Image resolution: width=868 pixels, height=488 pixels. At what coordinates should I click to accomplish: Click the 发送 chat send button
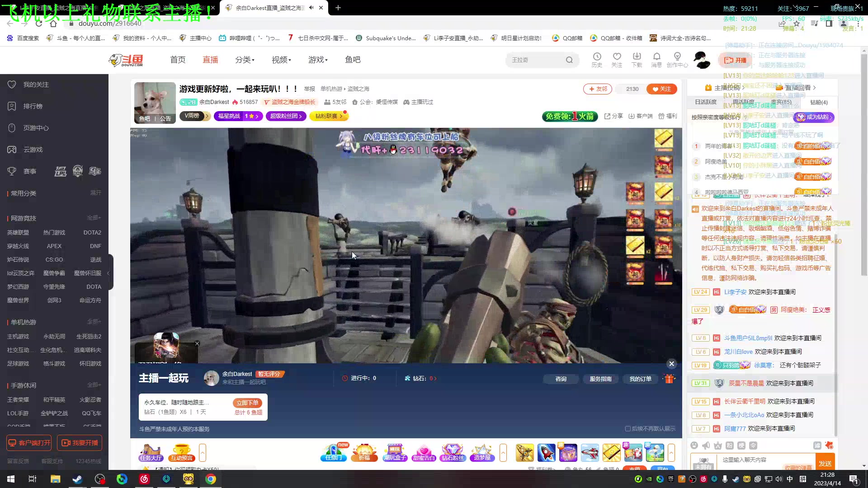point(825,463)
